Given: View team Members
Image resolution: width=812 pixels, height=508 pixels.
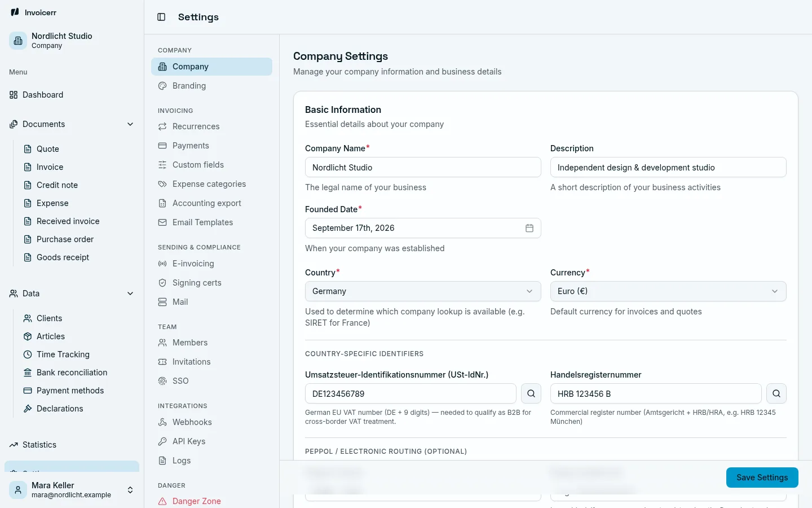Looking at the screenshot, I should [x=211, y=343].
